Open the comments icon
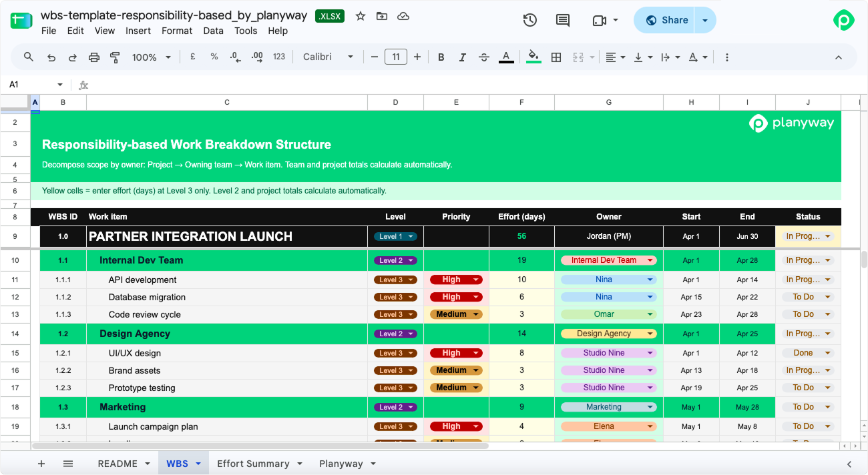The height and width of the screenshot is (475, 868). (563, 20)
